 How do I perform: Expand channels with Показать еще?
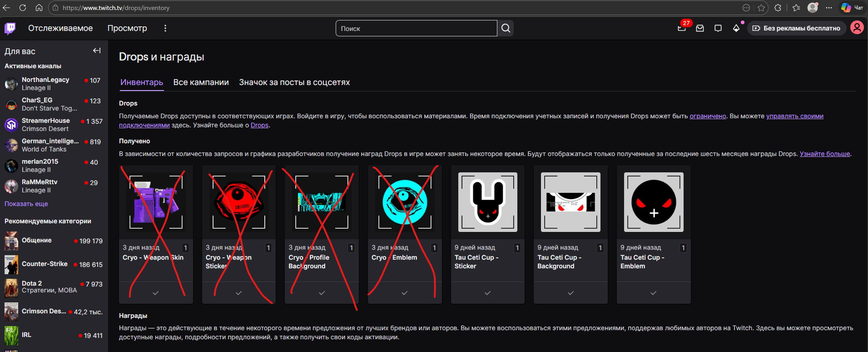[x=26, y=204]
